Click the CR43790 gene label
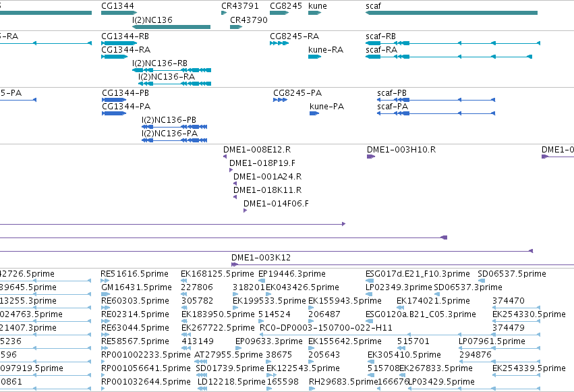The width and height of the screenshot is (574, 392). pyautogui.click(x=249, y=20)
